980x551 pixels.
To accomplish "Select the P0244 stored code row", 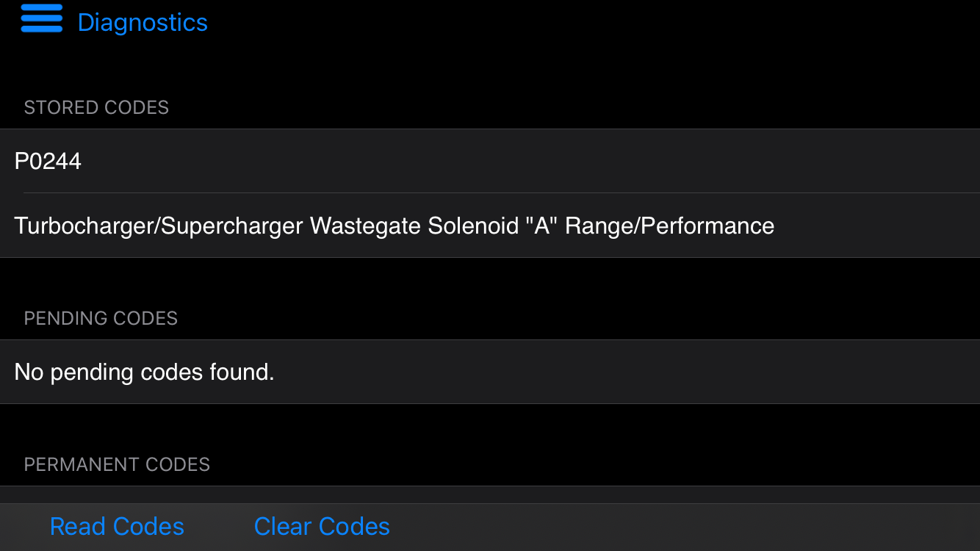I will [x=490, y=161].
